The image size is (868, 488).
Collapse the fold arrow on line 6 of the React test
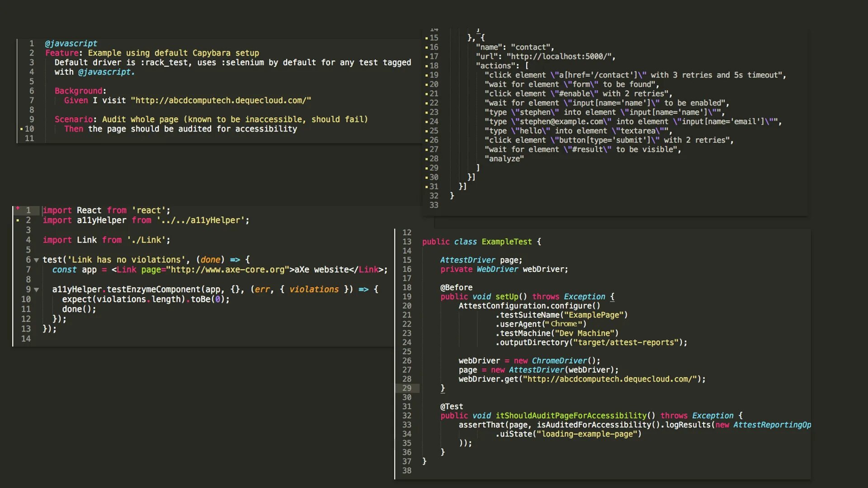[x=36, y=260]
